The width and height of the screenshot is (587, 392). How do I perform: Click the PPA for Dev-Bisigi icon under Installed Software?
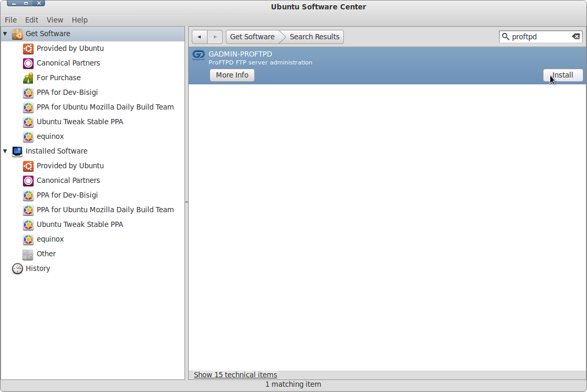[x=28, y=195]
